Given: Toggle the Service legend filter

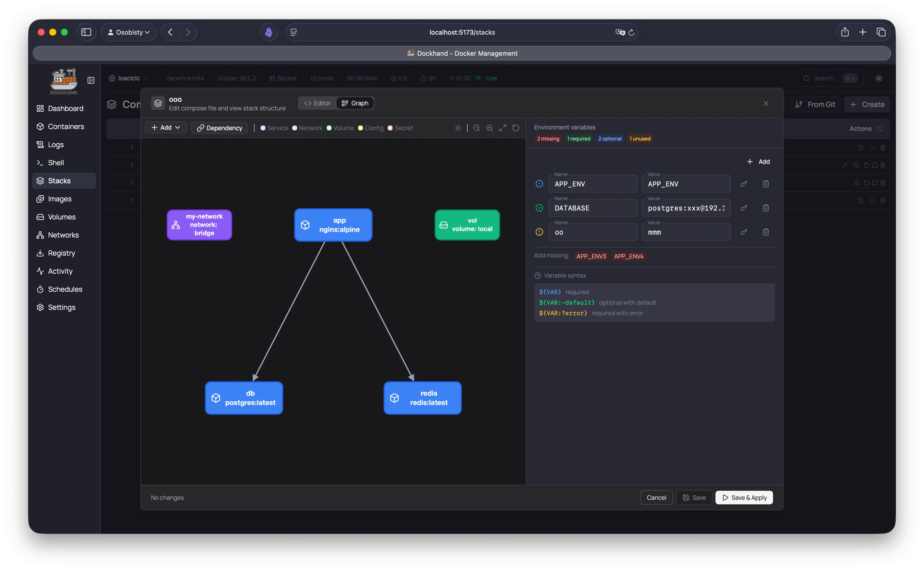Looking at the screenshot, I should point(274,128).
